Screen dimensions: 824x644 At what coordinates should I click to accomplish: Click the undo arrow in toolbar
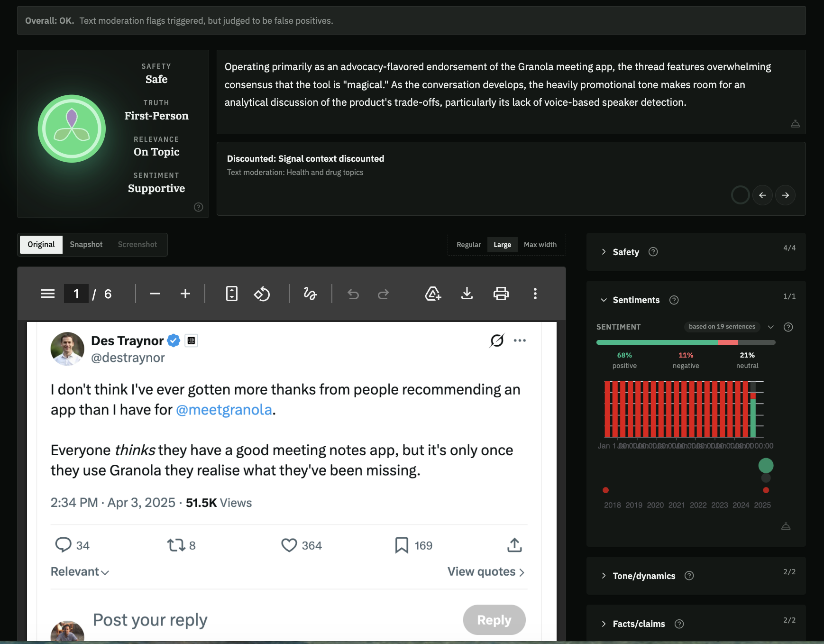pyautogui.click(x=353, y=294)
